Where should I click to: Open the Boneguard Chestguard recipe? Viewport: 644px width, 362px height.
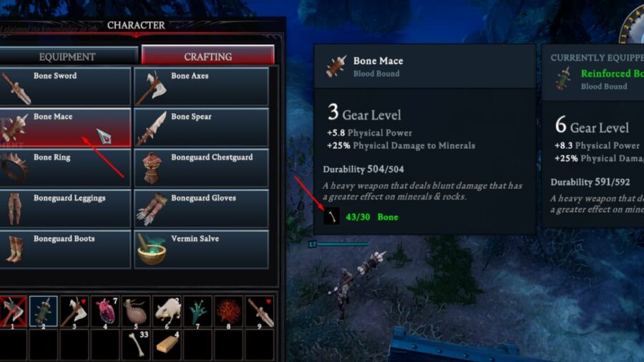click(201, 168)
